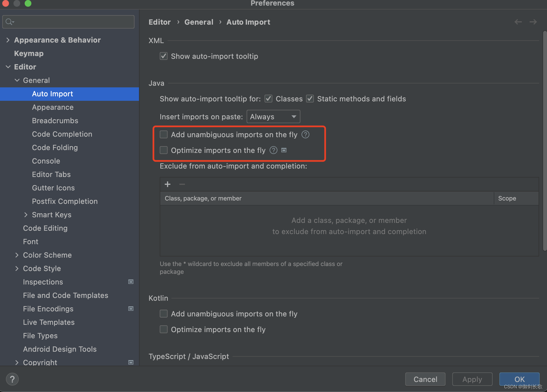Screen dimensions: 547x392
Task: Expand Appearance & Behavior section
Action: click(8, 40)
